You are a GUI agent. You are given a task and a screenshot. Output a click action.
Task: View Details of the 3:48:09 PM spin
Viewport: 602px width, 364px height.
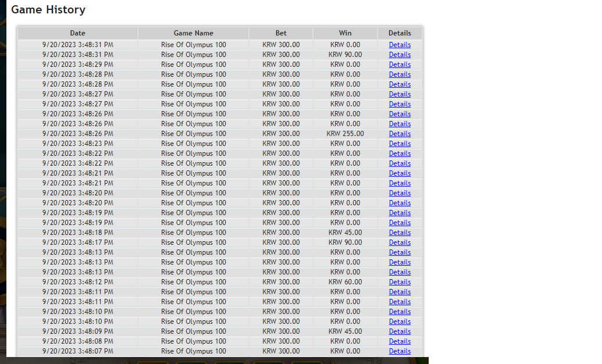coord(400,331)
